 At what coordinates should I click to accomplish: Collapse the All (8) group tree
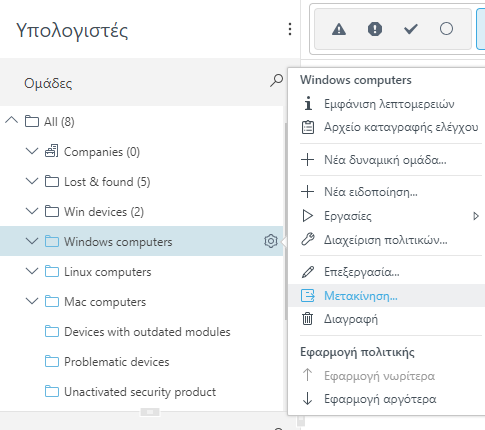[x=12, y=120]
